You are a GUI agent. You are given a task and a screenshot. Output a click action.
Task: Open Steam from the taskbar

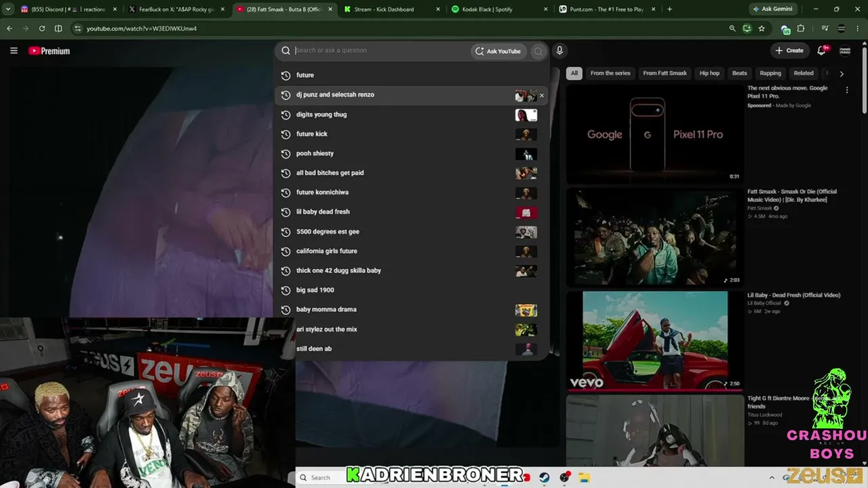click(x=545, y=477)
